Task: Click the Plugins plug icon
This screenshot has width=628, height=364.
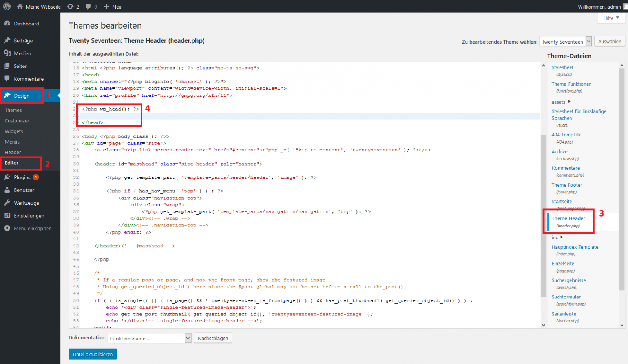Action: [x=8, y=177]
